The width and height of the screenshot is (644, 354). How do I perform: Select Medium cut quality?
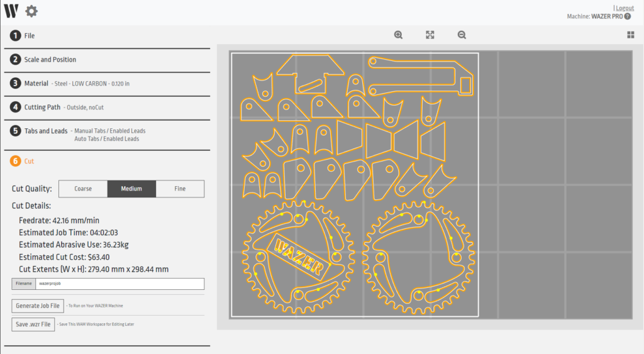(x=131, y=189)
